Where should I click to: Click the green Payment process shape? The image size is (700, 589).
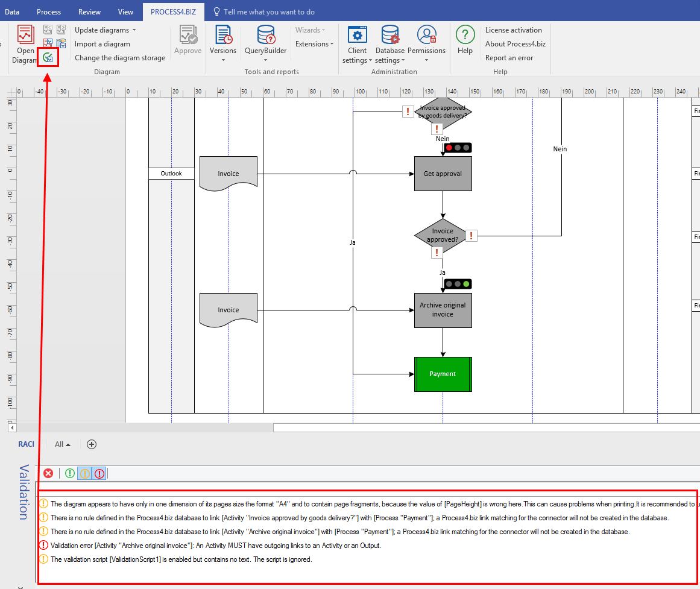pyautogui.click(x=443, y=374)
